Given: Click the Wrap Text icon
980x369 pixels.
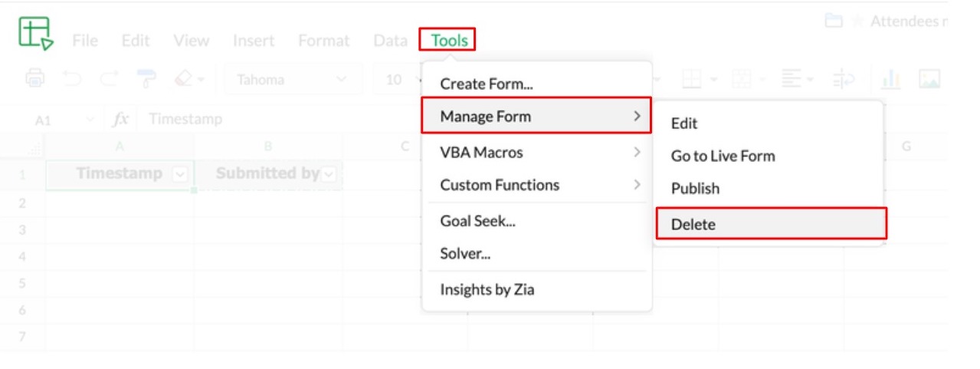Looking at the screenshot, I should coord(843,78).
